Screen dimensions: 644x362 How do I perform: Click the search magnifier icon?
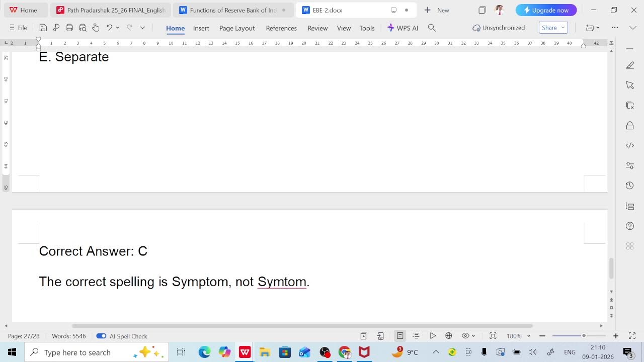tap(432, 28)
